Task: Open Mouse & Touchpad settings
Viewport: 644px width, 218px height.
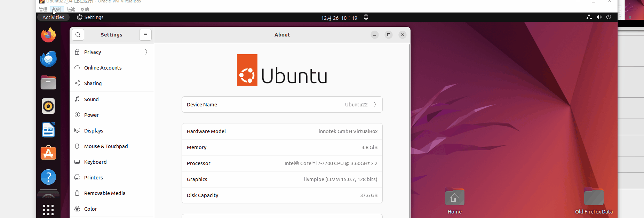Action: (112, 146)
